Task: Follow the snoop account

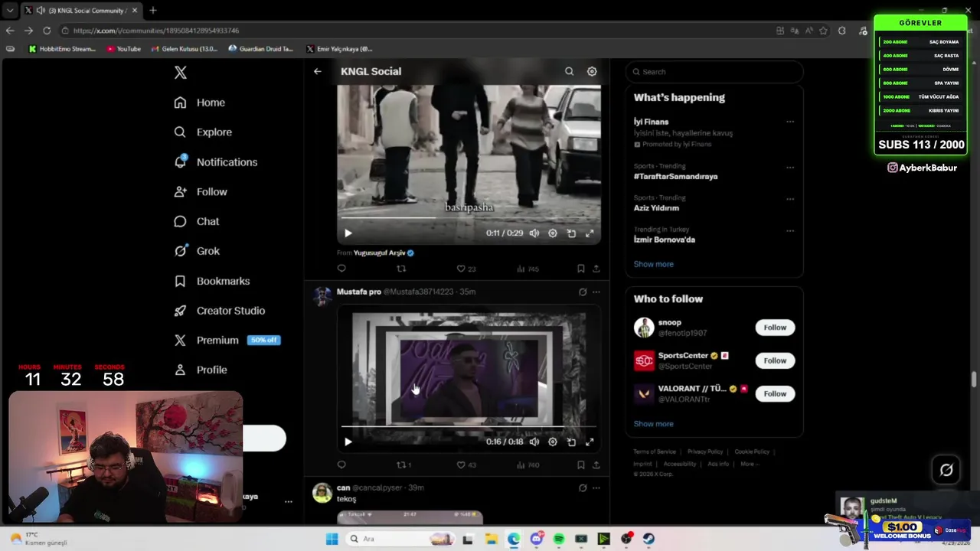Action: click(775, 328)
